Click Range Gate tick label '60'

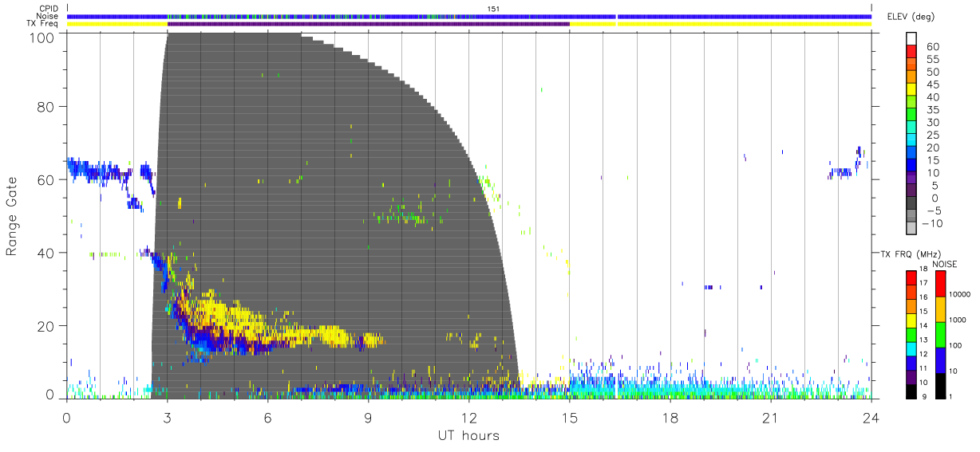(46, 180)
